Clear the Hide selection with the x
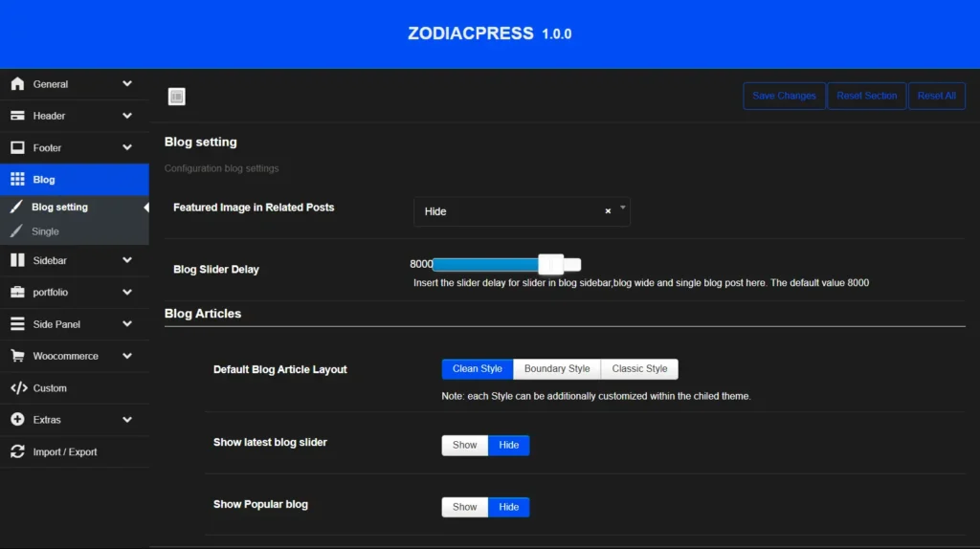 point(608,211)
